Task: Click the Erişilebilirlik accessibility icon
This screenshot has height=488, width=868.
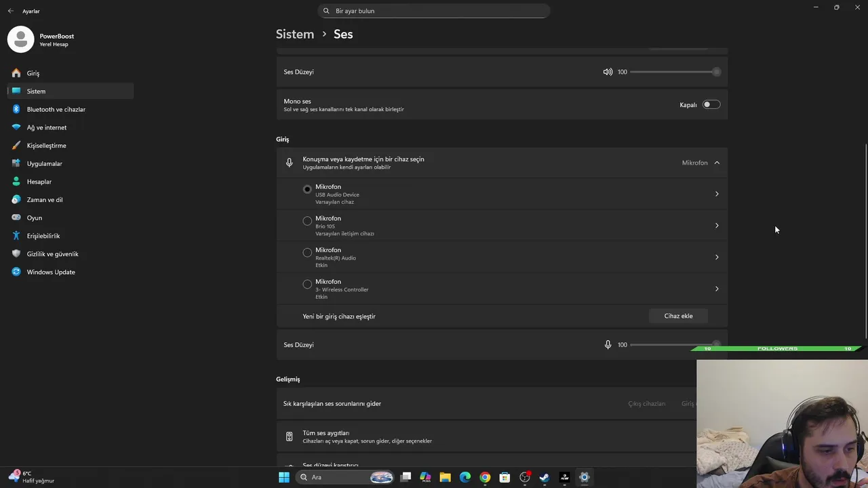Action: tap(16, 236)
